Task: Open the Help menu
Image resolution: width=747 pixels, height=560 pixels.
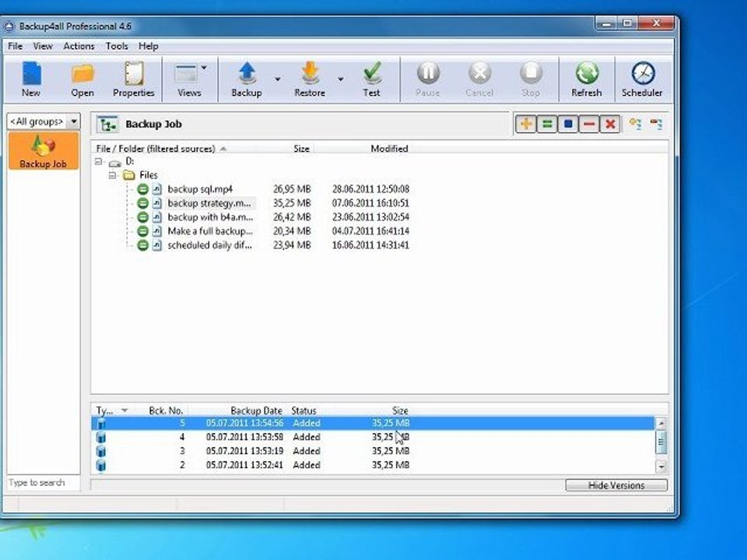Action: click(148, 46)
